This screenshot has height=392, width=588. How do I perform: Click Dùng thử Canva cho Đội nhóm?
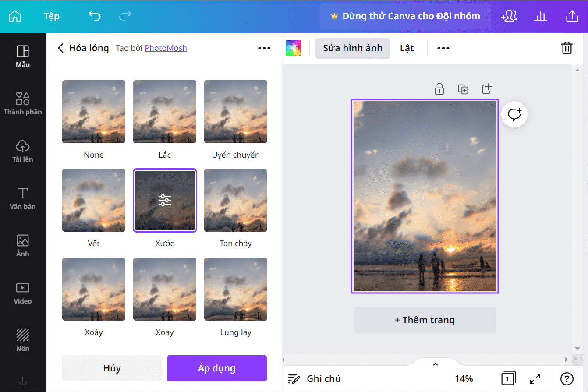coord(405,17)
